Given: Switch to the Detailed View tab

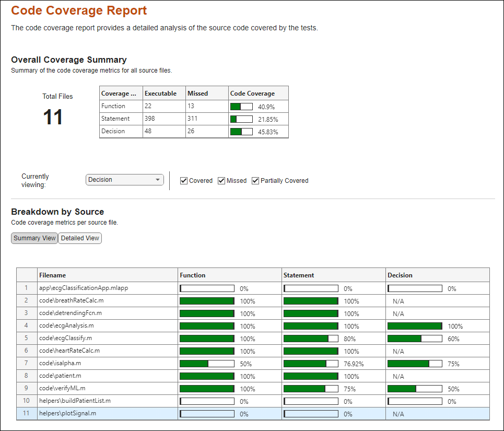Looking at the screenshot, I should click(x=79, y=238).
